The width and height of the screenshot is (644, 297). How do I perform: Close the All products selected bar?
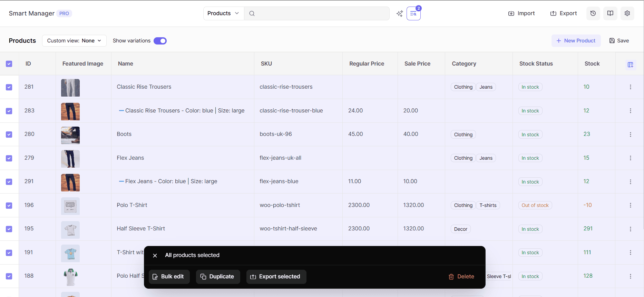tap(155, 256)
